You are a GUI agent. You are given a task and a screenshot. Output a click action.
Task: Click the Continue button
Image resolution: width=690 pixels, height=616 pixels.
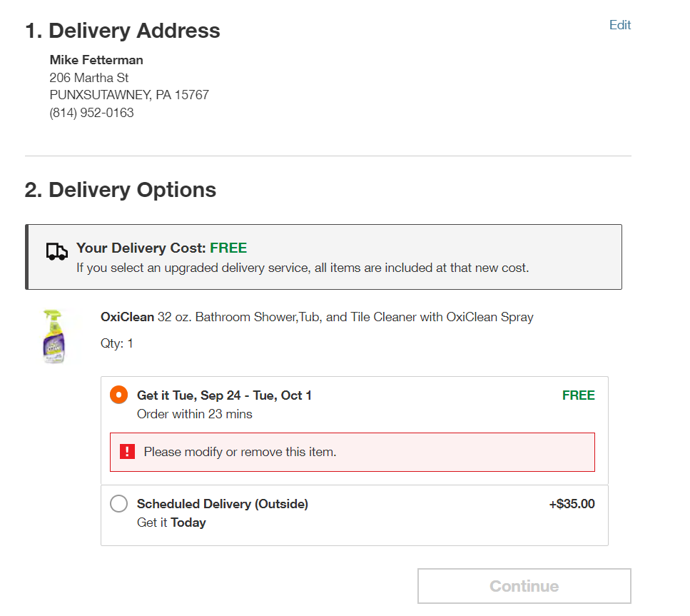pyautogui.click(x=524, y=585)
